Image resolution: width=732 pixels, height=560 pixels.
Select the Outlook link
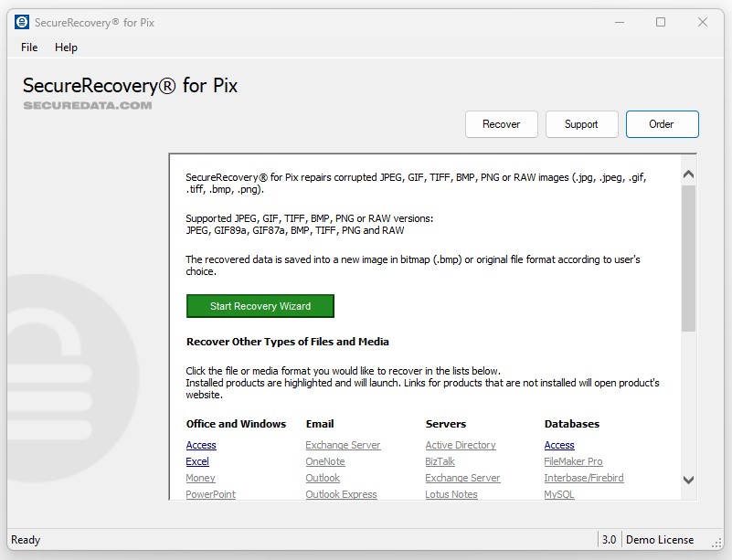click(322, 478)
